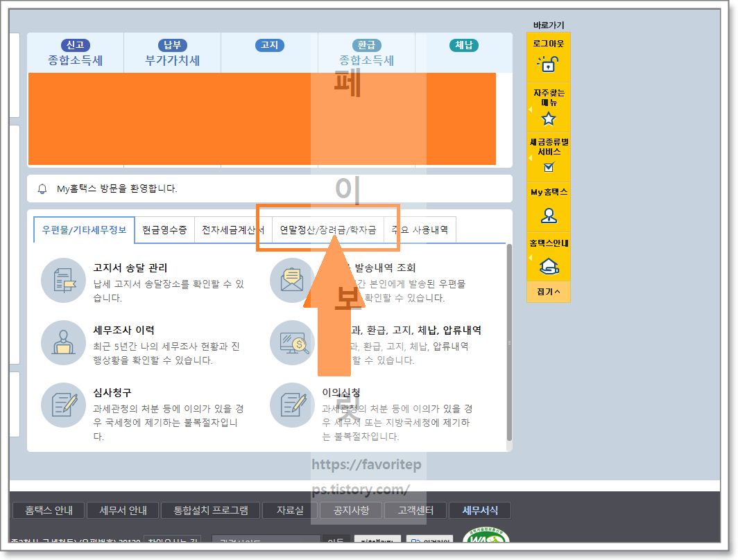This screenshot has width=738, height=560.
Task: Click the 로그아웃 label in sidebar
Action: click(549, 43)
